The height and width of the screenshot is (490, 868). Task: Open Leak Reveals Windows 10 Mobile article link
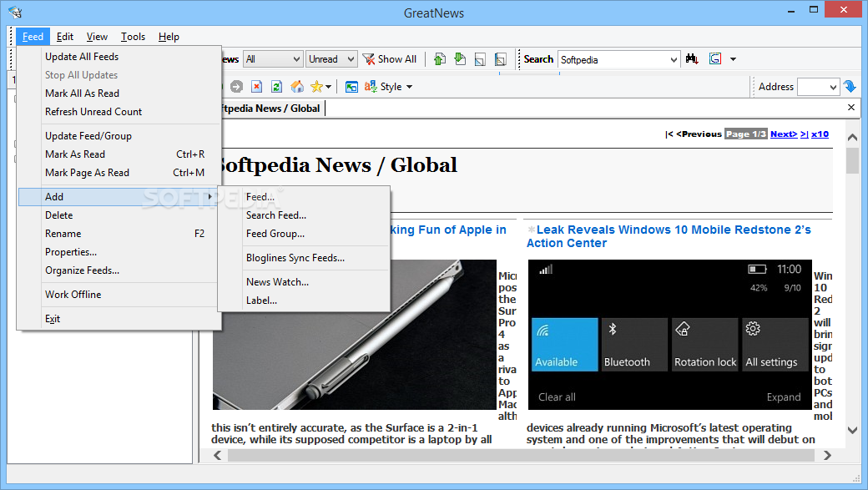[669, 236]
